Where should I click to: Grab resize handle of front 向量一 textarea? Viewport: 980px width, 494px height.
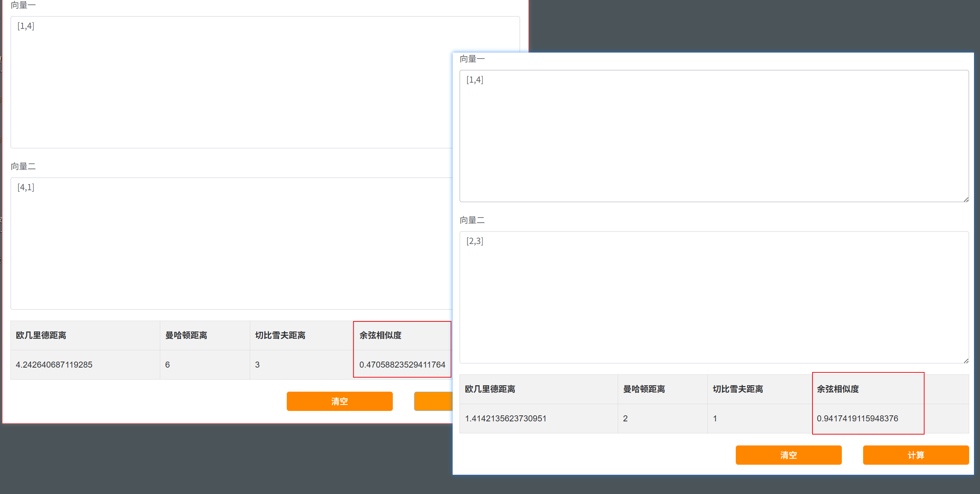pos(966,199)
